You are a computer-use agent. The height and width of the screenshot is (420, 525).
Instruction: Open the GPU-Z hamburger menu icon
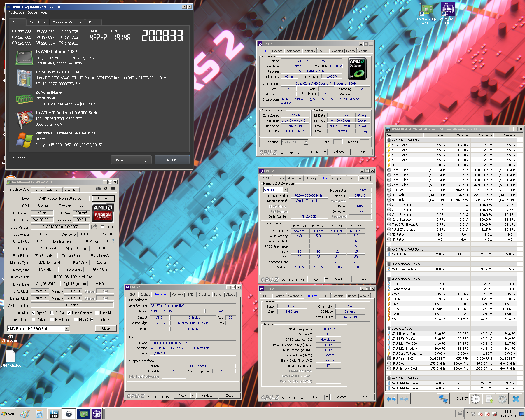(113, 189)
